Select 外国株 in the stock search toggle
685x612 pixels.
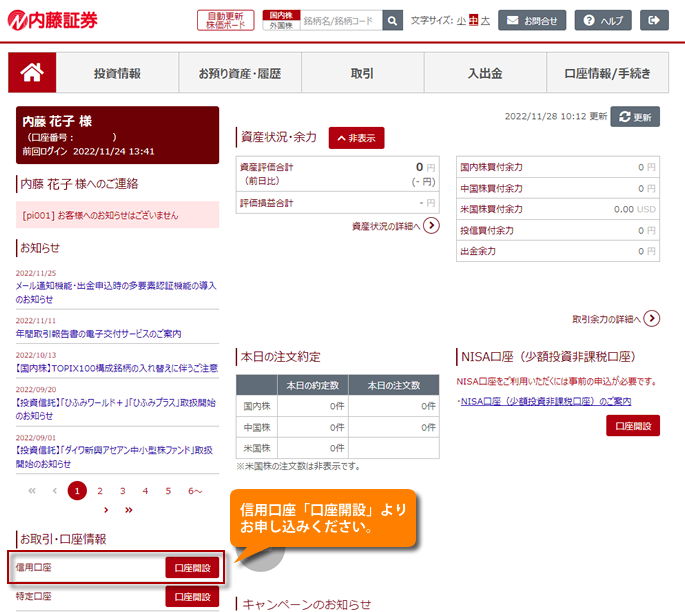coord(281,26)
